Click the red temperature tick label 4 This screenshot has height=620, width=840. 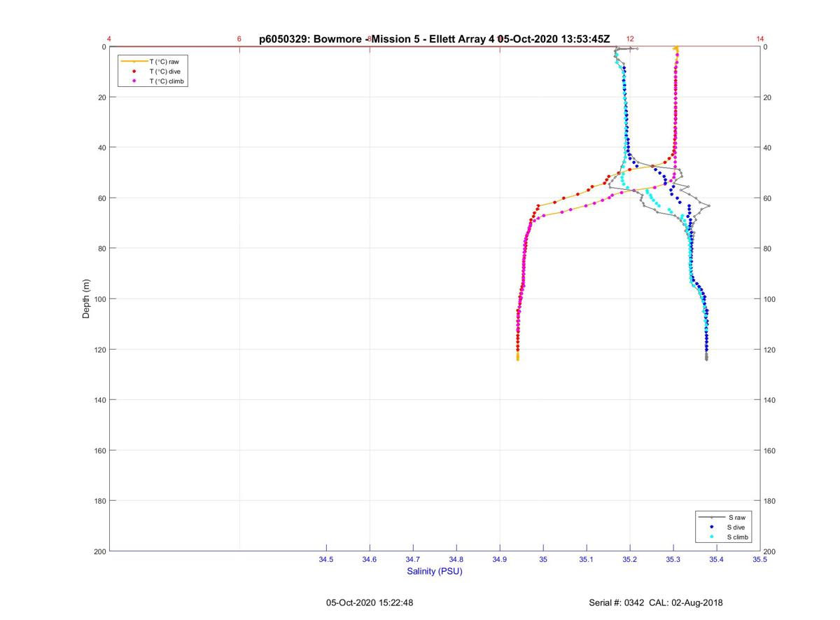[109, 39]
